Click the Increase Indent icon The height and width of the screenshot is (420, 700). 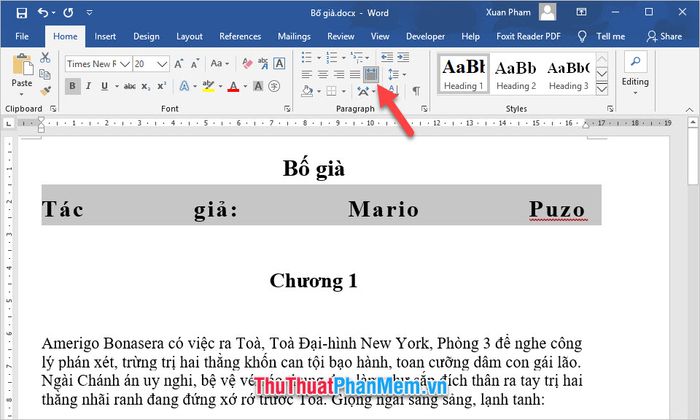(x=403, y=57)
